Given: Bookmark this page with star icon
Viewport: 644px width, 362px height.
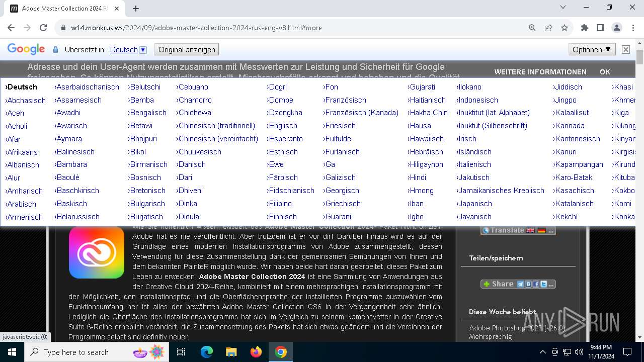Looking at the screenshot, I should [565, 28].
